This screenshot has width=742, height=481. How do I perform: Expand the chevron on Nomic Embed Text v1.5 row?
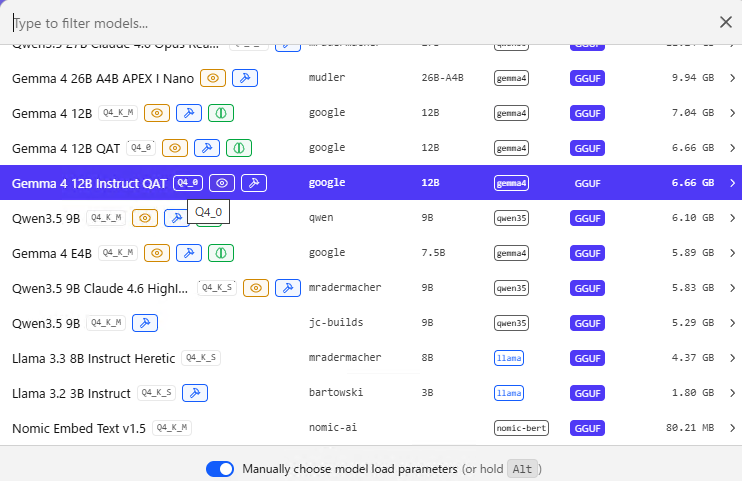point(732,428)
